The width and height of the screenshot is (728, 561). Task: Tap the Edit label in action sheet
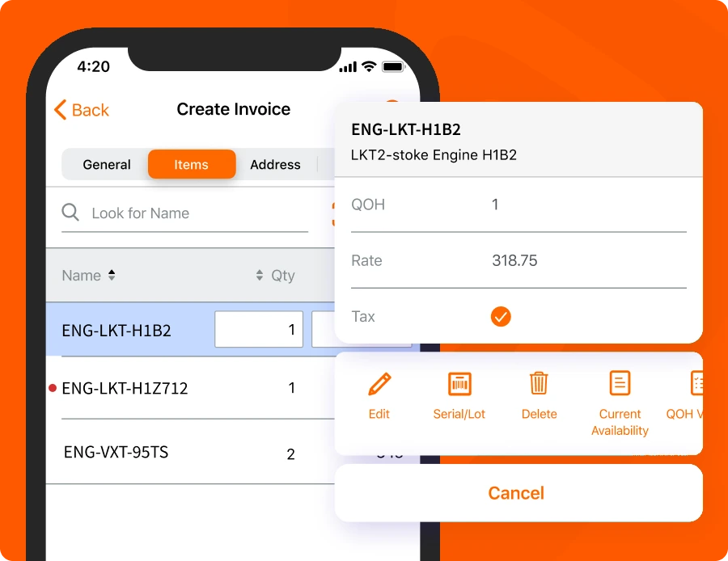379,414
